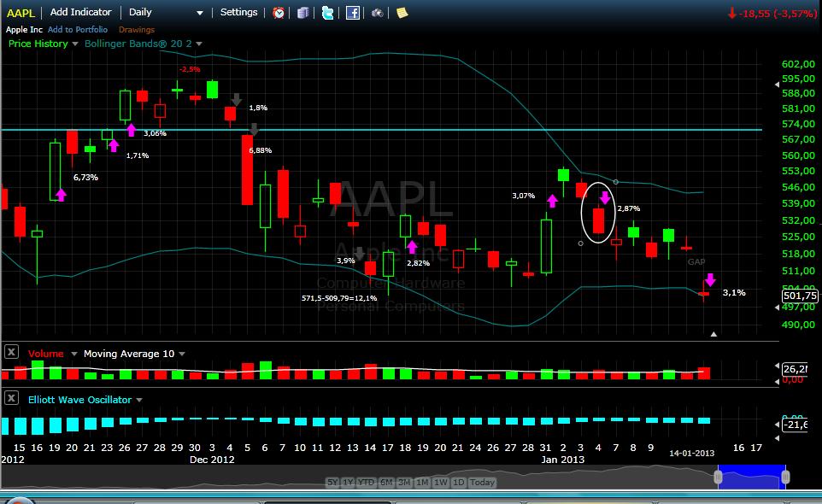Close the Volume indicator panel
Screen dimensions: 822x504
(x=11, y=352)
